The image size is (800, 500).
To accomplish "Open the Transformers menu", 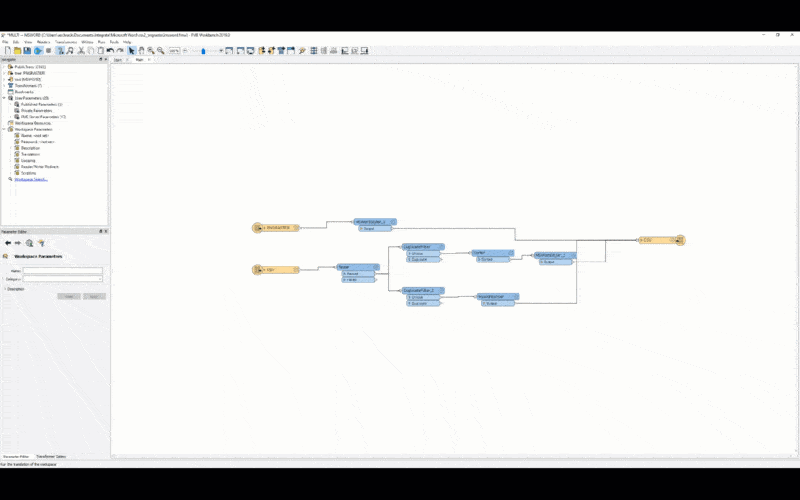I will click(x=66, y=42).
